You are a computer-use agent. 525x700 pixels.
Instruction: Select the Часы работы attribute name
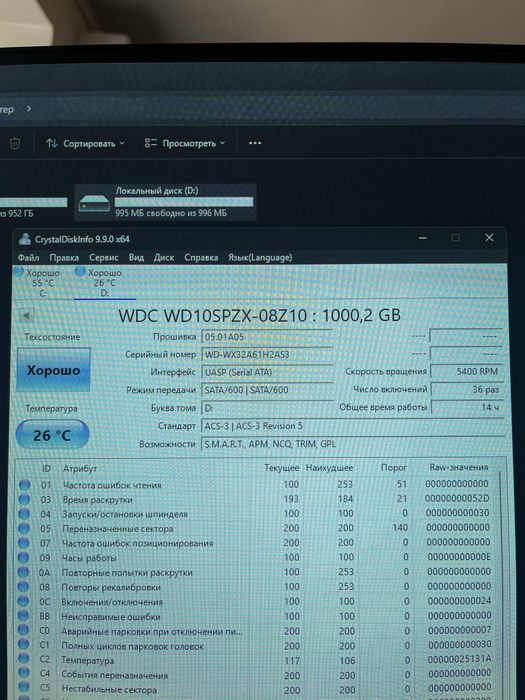tap(89, 558)
